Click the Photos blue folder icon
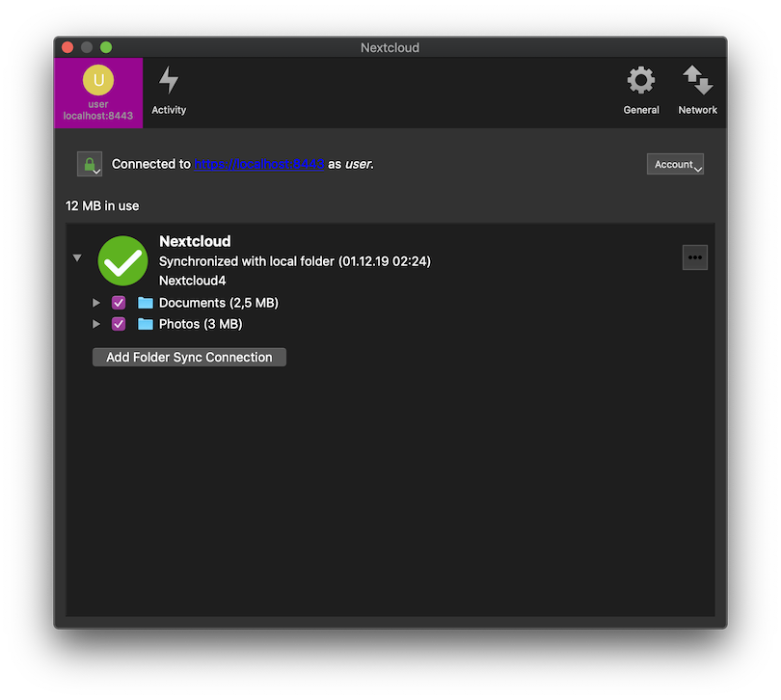This screenshot has height=700, width=781. pyautogui.click(x=145, y=324)
